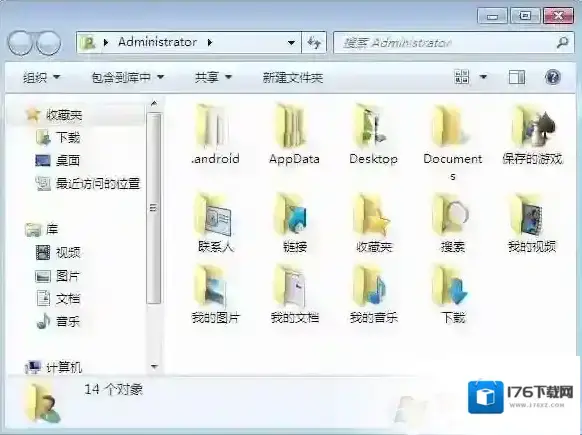Click the Forward navigation button
This screenshot has height=435, width=582.
click(x=48, y=43)
